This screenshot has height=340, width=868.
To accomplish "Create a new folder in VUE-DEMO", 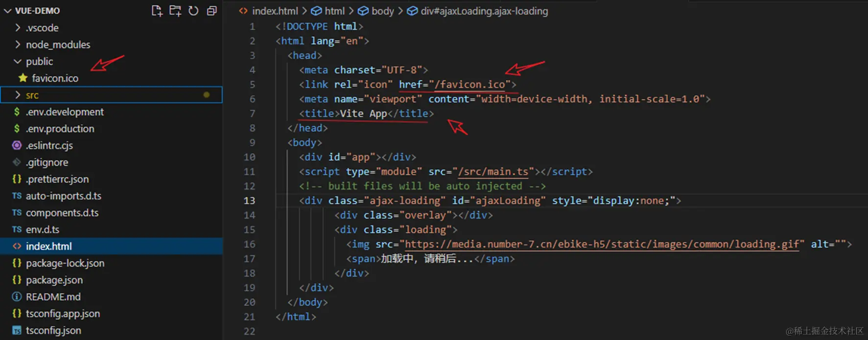I will click(175, 11).
